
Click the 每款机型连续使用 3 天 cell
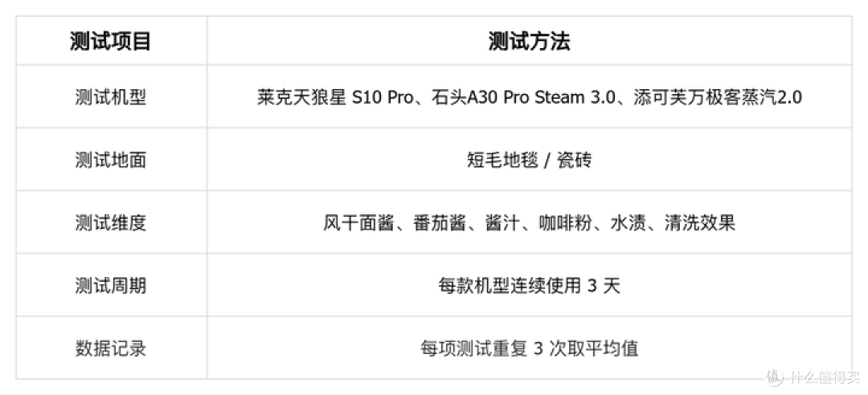(529, 286)
